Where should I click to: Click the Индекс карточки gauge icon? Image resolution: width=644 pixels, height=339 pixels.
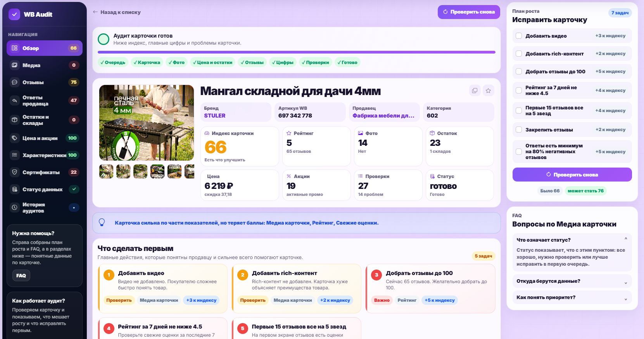[207, 133]
